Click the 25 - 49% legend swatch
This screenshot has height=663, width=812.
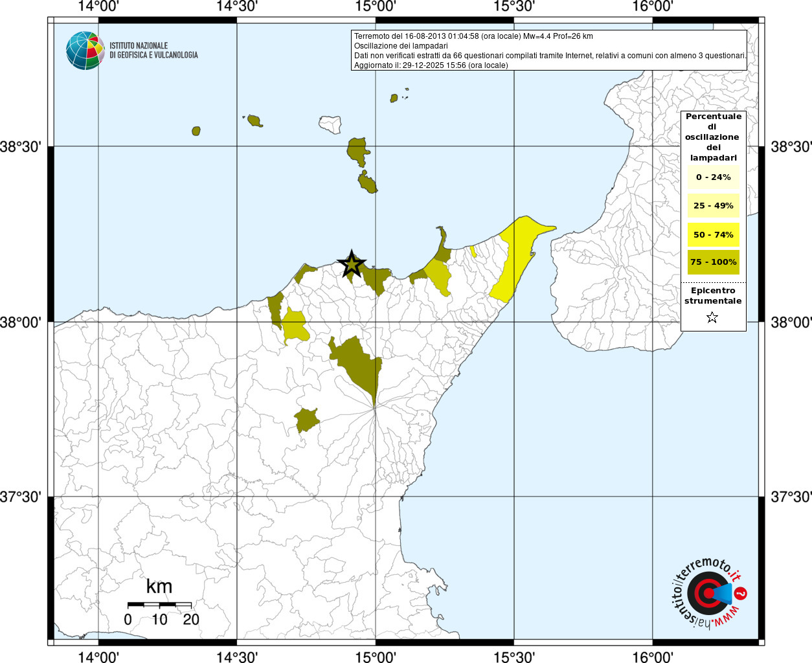[x=713, y=206]
